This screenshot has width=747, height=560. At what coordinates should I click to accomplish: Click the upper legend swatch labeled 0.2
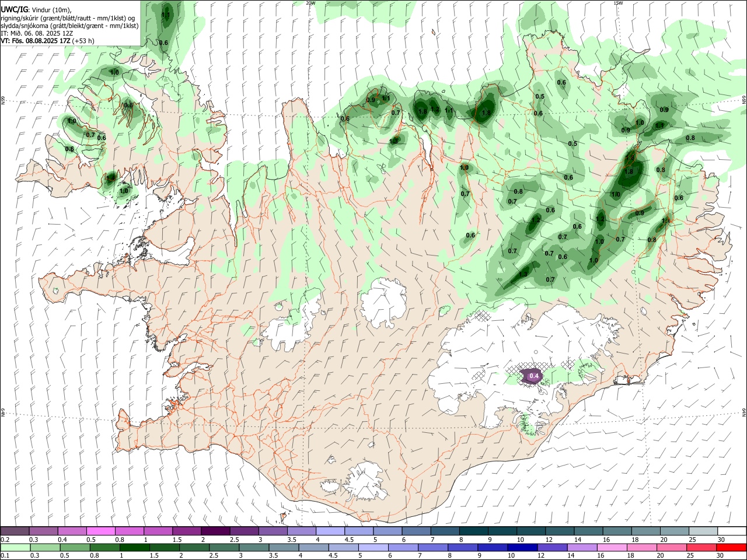click(x=15, y=531)
